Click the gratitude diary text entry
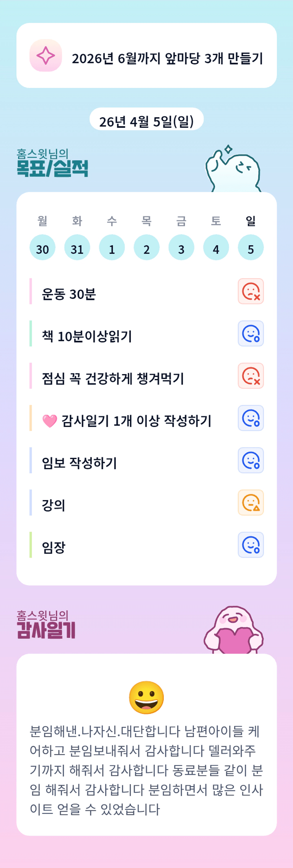Viewport: 293px width, 868px height. tap(146, 770)
